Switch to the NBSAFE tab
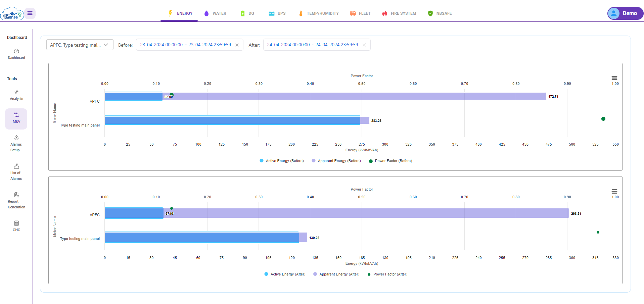644x304 pixels. click(x=440, y=13)
